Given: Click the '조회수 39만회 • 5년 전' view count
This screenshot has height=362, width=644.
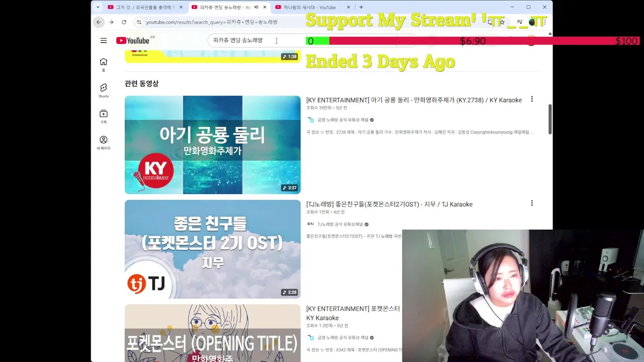Looking at the screenshot, I should click(x=327, y=108).
